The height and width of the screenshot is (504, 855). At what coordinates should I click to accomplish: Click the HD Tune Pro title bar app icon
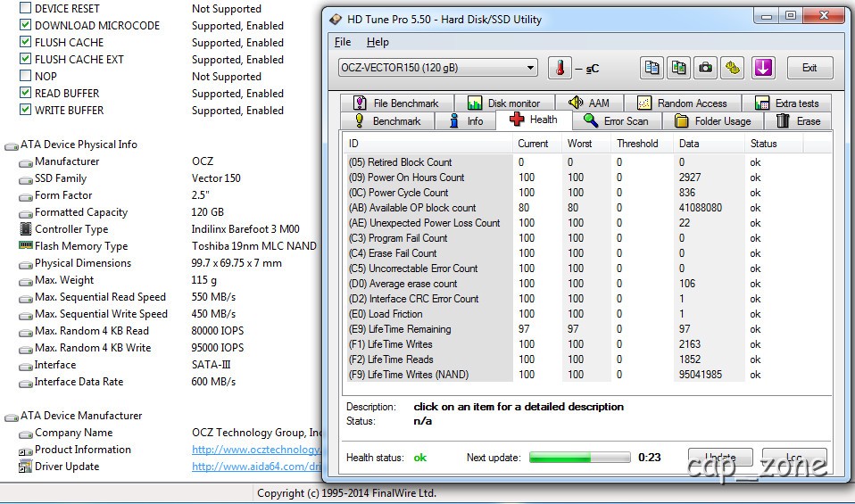336,20
